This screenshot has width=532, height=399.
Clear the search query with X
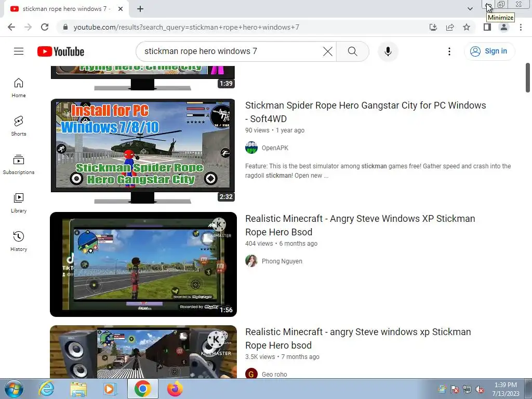click(328, 51)
